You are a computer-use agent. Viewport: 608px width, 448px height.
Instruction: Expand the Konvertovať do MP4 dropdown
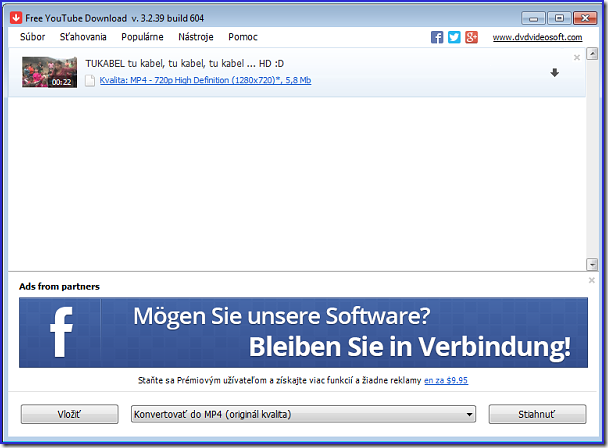(x=303, y=414)
